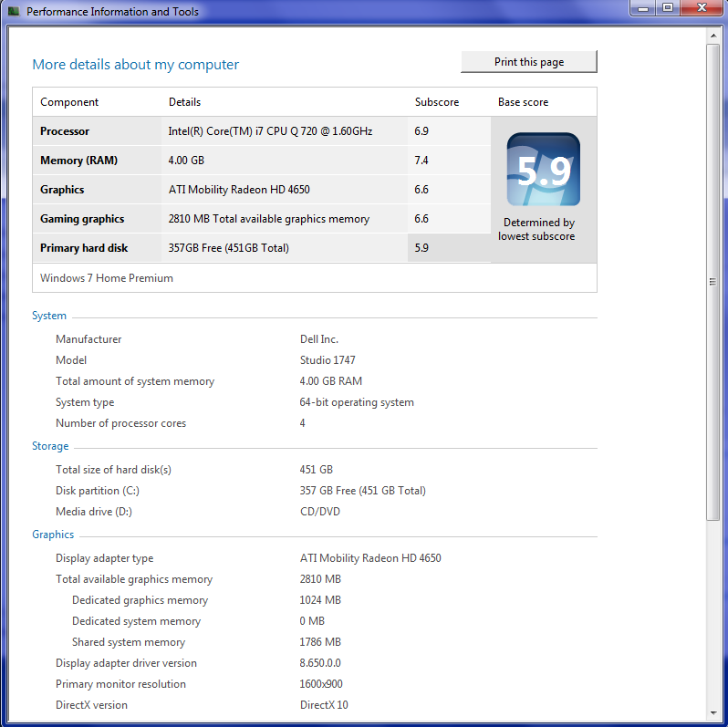Click the '4.00 GB RAM' value
The height and width of the screenshot is (727, 728).
(331, 381)
